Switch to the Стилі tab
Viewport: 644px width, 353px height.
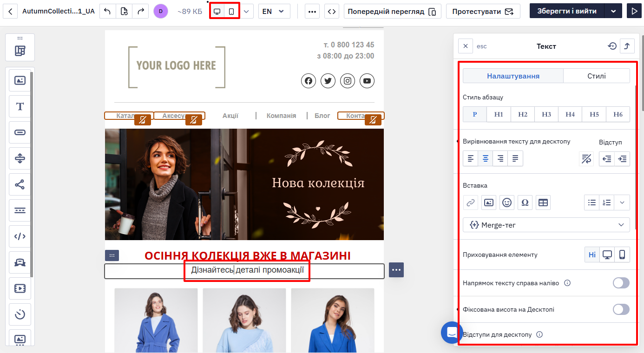pos(597,76)
